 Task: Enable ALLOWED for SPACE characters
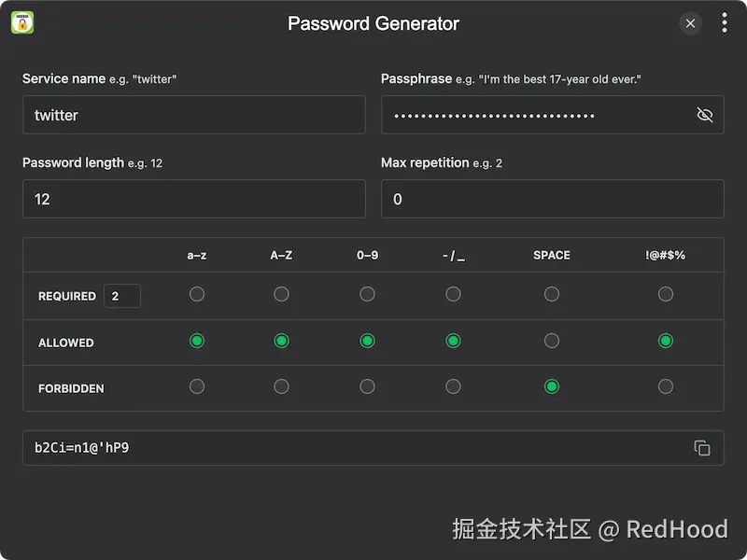(552, 341)
